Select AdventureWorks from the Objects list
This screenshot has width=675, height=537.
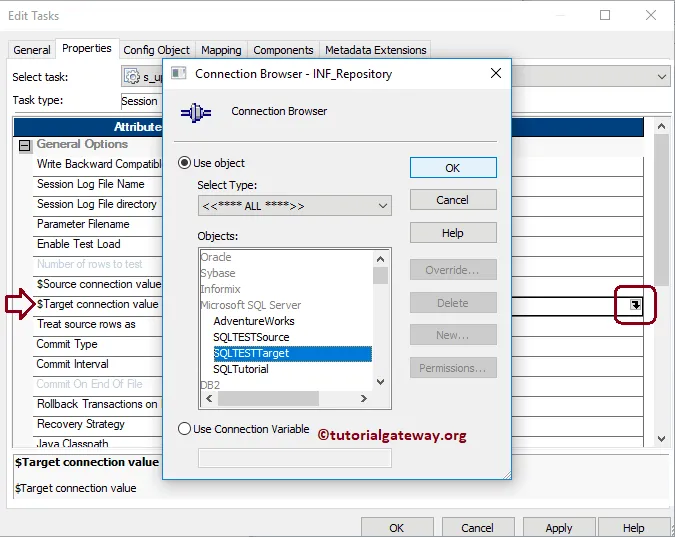click(254, 321)
